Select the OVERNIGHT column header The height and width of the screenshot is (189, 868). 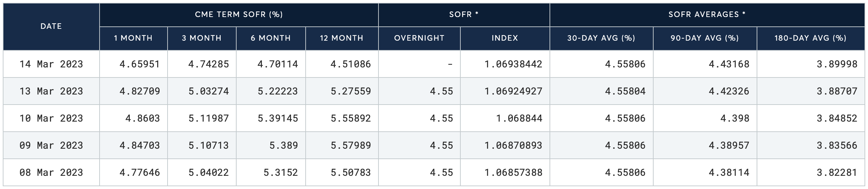point(419,38)
